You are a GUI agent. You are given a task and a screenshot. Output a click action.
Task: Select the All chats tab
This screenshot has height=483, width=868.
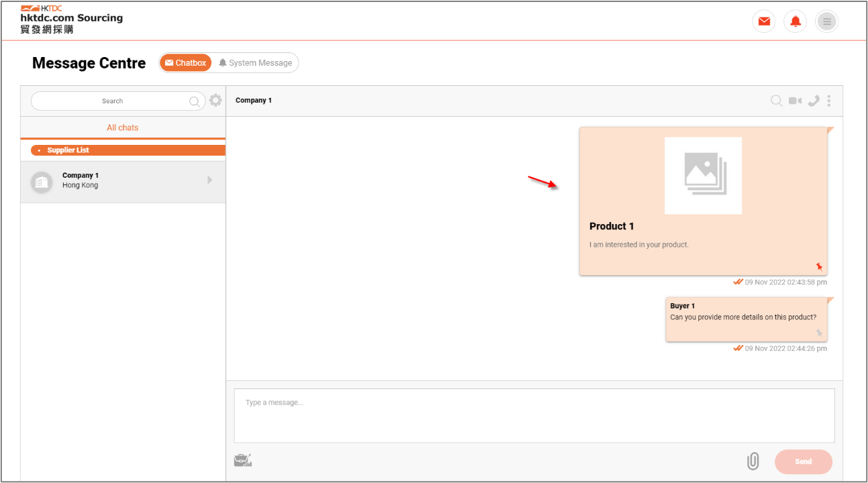123,127
